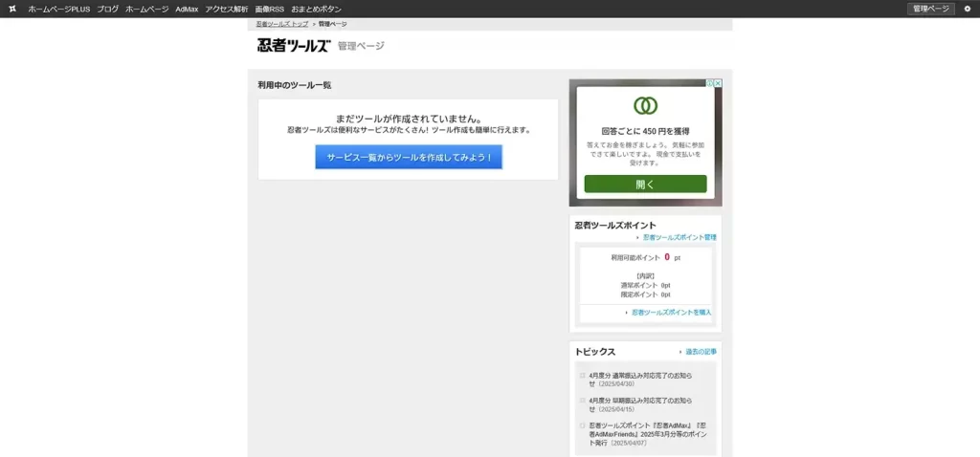Click the ninja shuriken logo icon
980x457 pixels.
pos(12,9)
